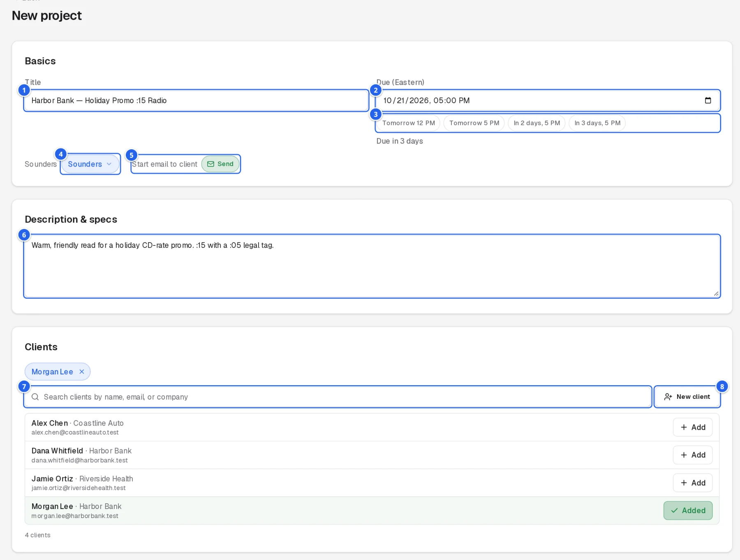
Task: Click 'Start email to client' label
Action: [x=165, y=164]
